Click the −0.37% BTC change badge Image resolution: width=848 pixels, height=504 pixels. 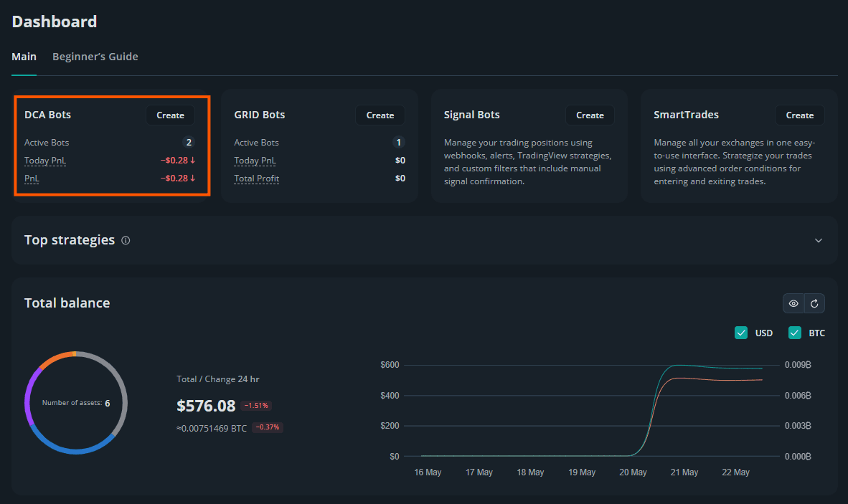click(x=268, y=427)
